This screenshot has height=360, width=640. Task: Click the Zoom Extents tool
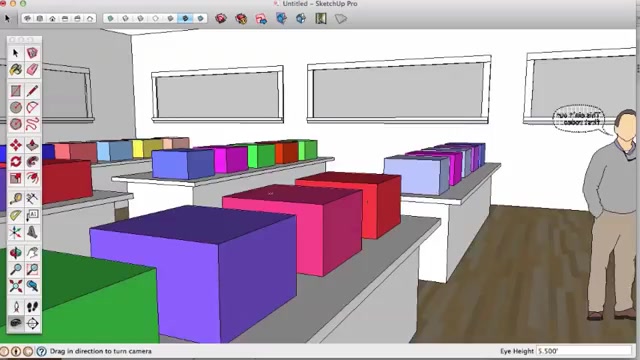point(16,286)
